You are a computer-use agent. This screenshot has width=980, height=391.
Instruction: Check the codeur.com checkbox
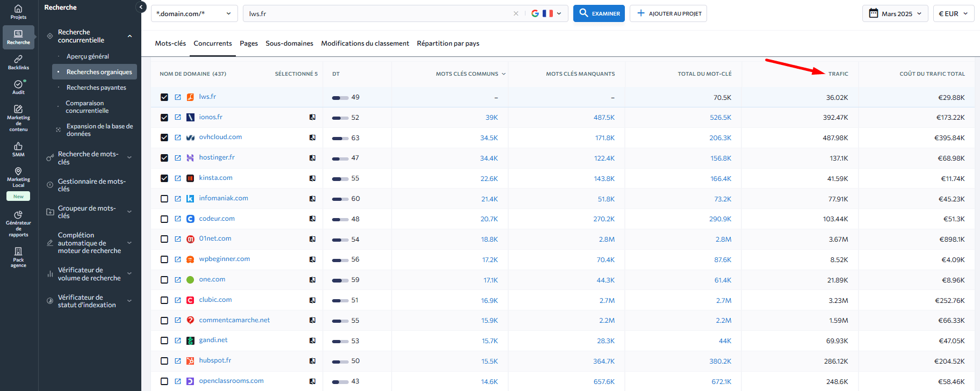point(164,219)
